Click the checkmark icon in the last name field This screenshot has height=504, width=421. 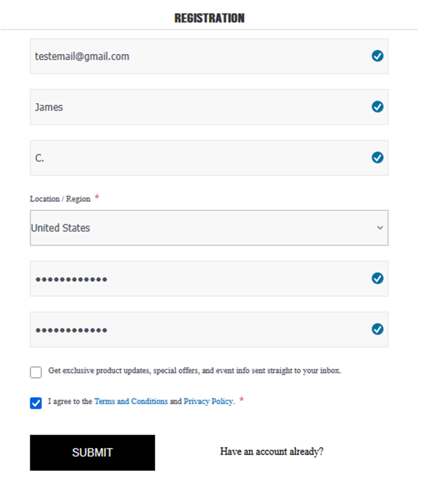point(377,158)
